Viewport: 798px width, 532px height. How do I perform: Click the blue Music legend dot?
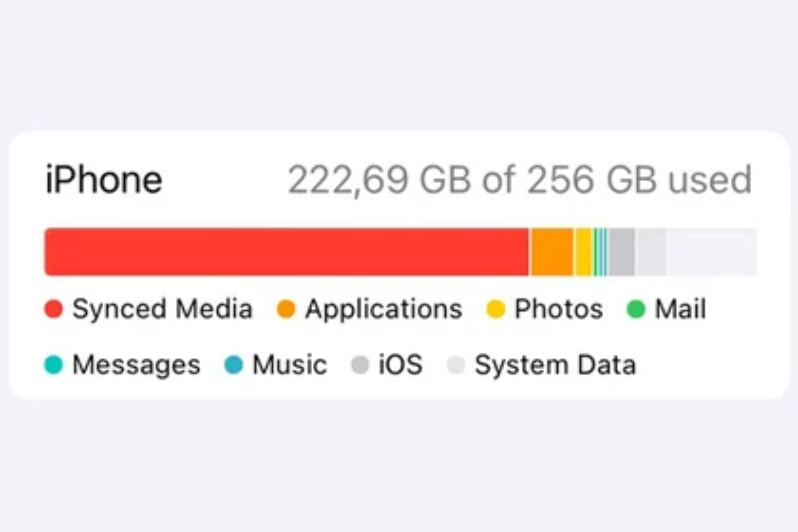(x=234, y=365)
